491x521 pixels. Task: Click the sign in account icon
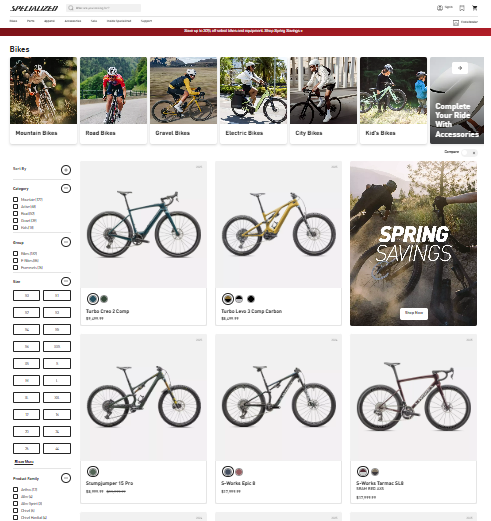tap(440, 8)
